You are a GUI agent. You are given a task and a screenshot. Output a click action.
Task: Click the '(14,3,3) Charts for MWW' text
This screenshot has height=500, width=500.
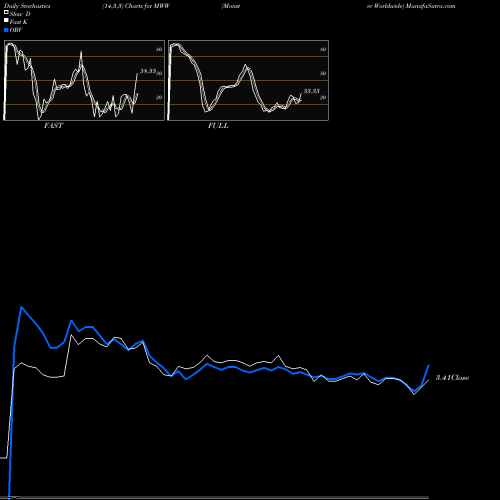coord(136,6)
